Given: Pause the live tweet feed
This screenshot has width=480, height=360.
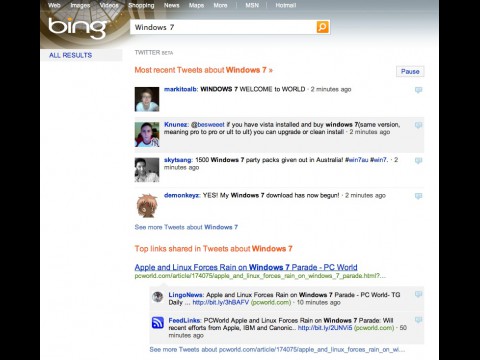Looking at the screenshot, I should coord(410,71).
